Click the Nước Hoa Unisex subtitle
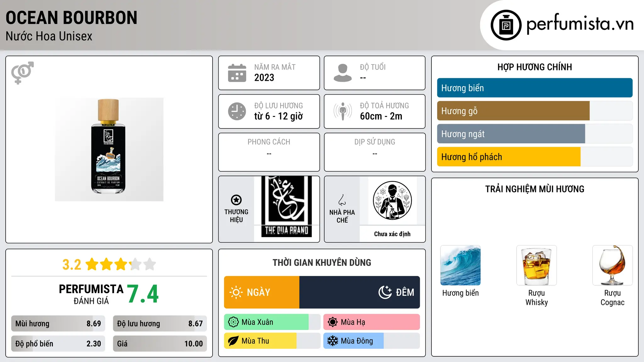 49,36
